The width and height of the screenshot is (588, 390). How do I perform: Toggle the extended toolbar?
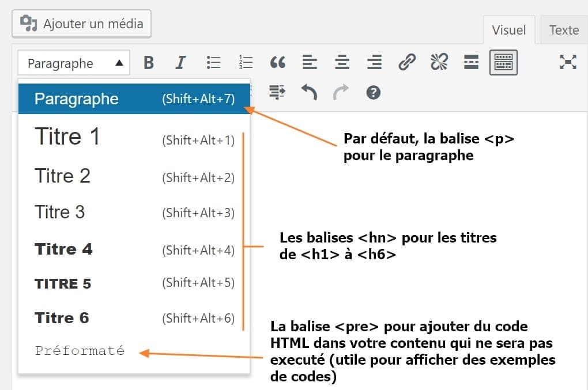[x=503, y=62]
